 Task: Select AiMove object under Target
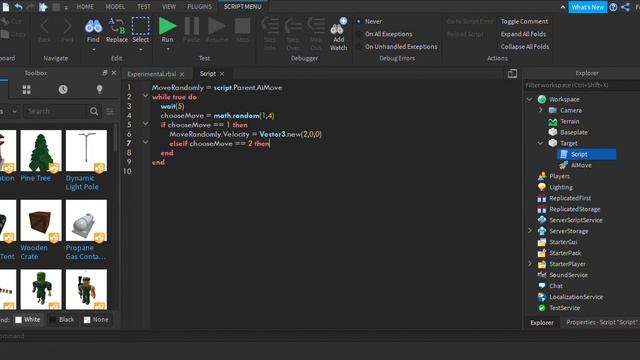581,165
